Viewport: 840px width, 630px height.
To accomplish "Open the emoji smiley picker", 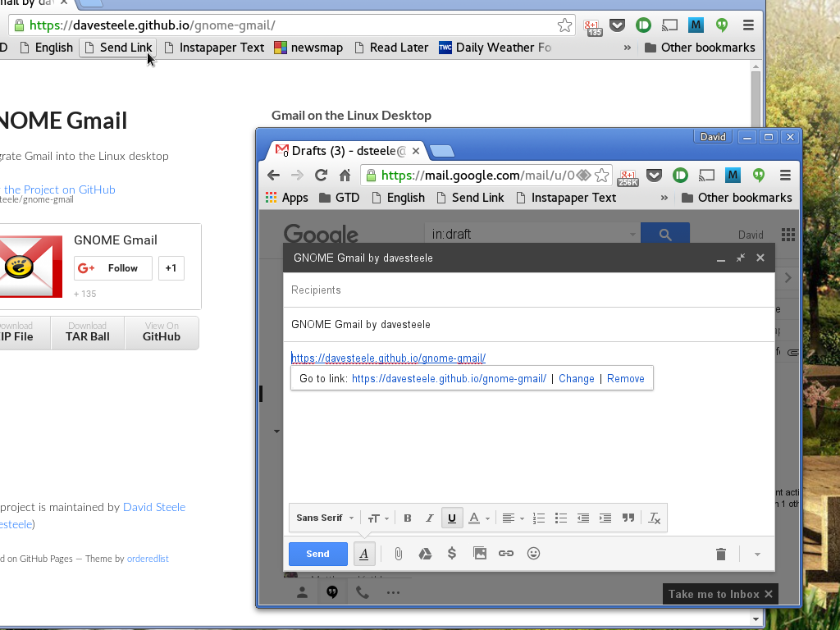I will [x=533, y=554].
